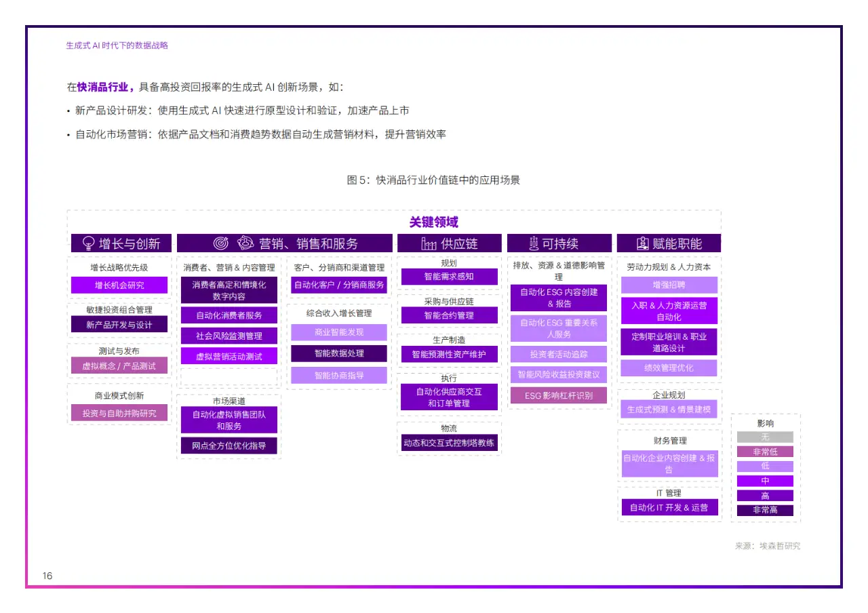Open 生成式预测＆情景建模 under 企业规划
Screen dimensions: 868x613
669,410
